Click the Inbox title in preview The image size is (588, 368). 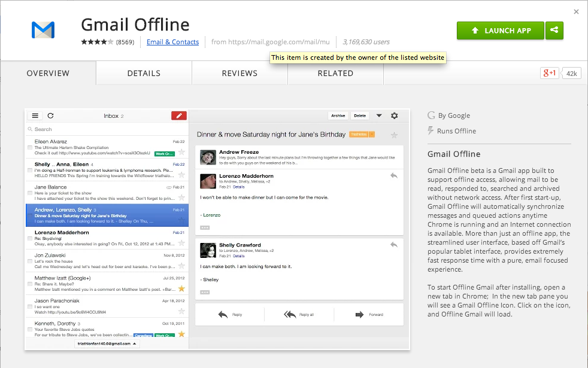pyautogui.click(x=111, y=116)
